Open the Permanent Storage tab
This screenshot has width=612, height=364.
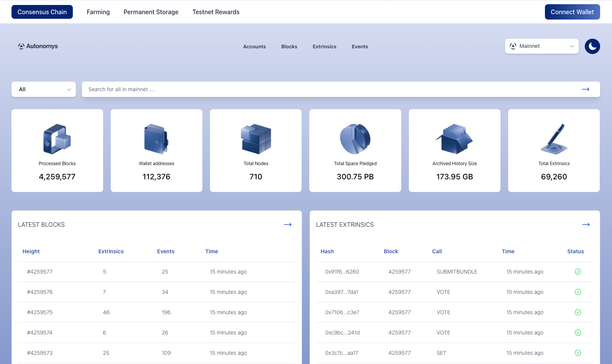click(x=151, y=12)
